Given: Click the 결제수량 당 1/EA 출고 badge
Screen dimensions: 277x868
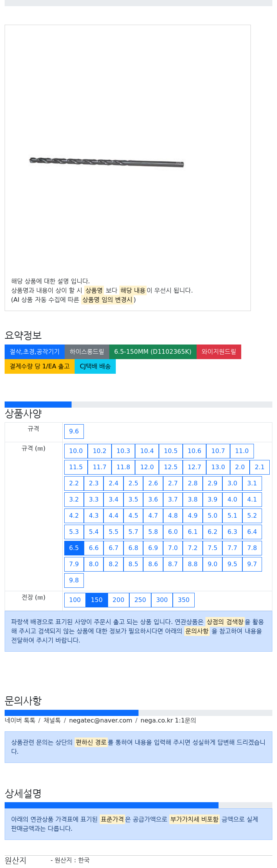Looking at the screenshot, I should [40, 366].
